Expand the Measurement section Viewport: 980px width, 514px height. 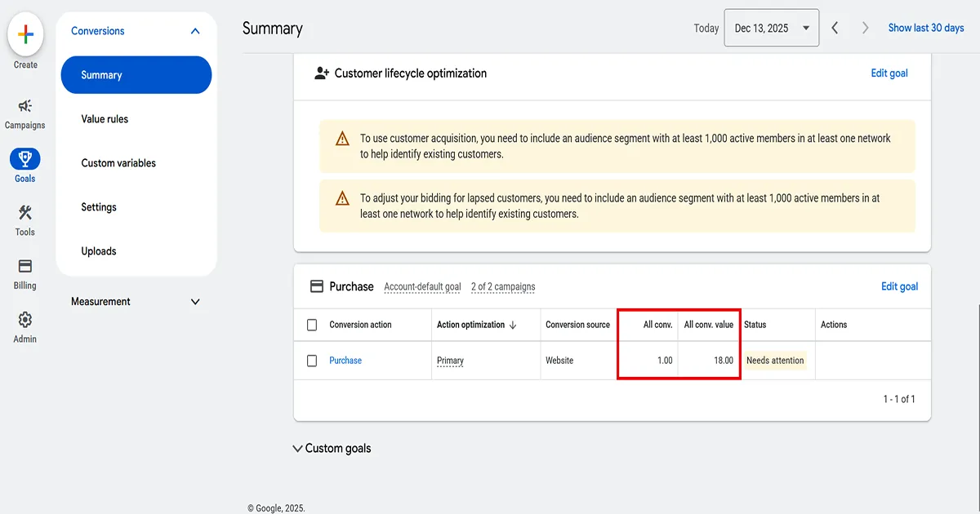(x=195, y=301)
